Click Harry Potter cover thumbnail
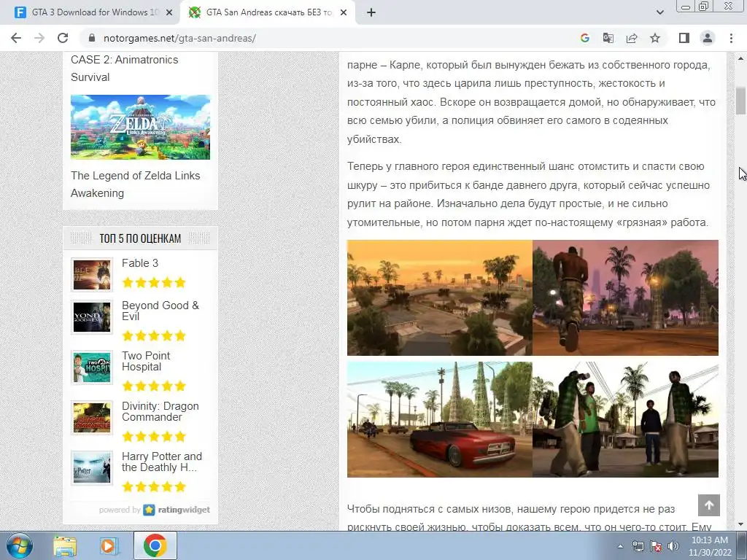Screen dimensions: 747x560 (91, 468)
